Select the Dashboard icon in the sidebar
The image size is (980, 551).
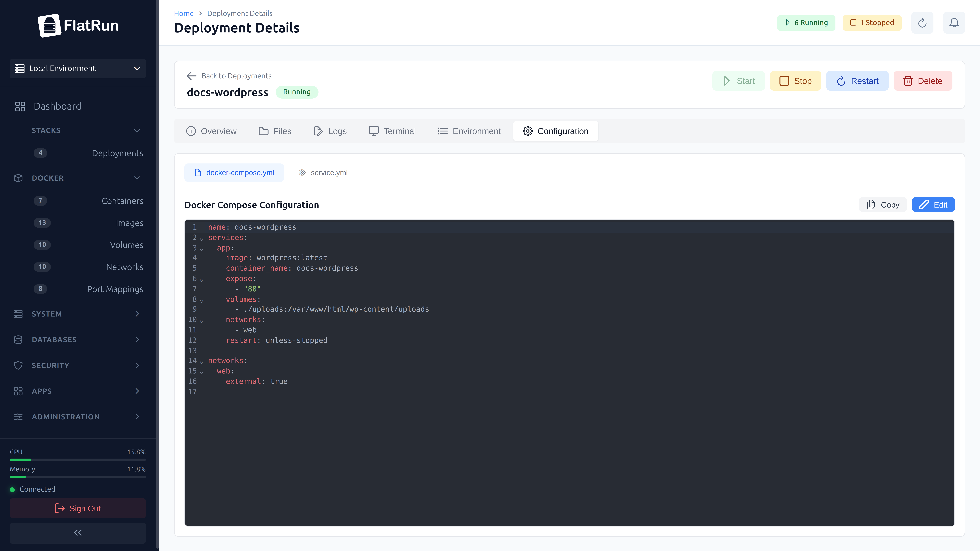pos(20,106)
